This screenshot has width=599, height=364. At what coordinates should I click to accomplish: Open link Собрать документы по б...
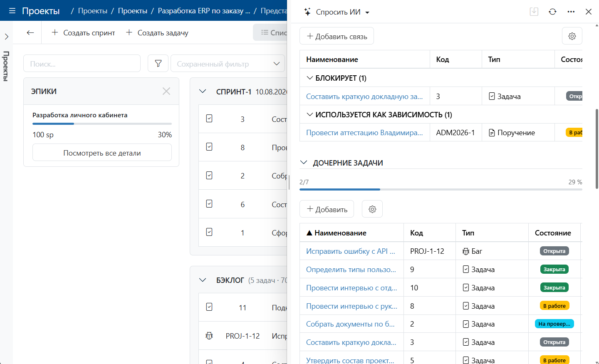pos(350,324)
